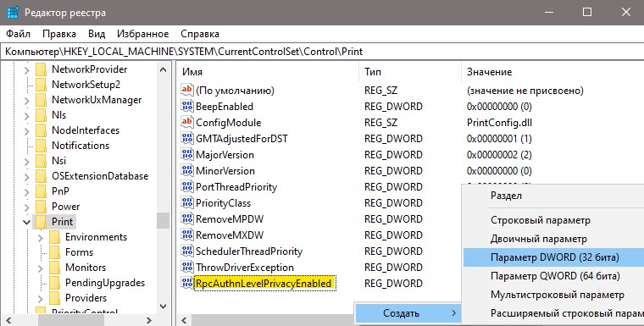Screen dimensions: 644x326
Task: Select the BeepEnabled DWORD value icon
Action: point(187,107)
